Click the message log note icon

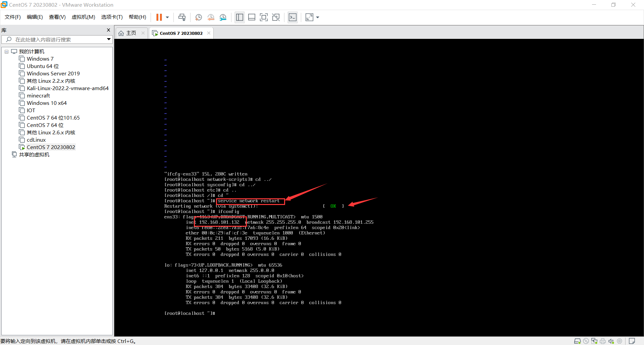click(x=632, y=341)
